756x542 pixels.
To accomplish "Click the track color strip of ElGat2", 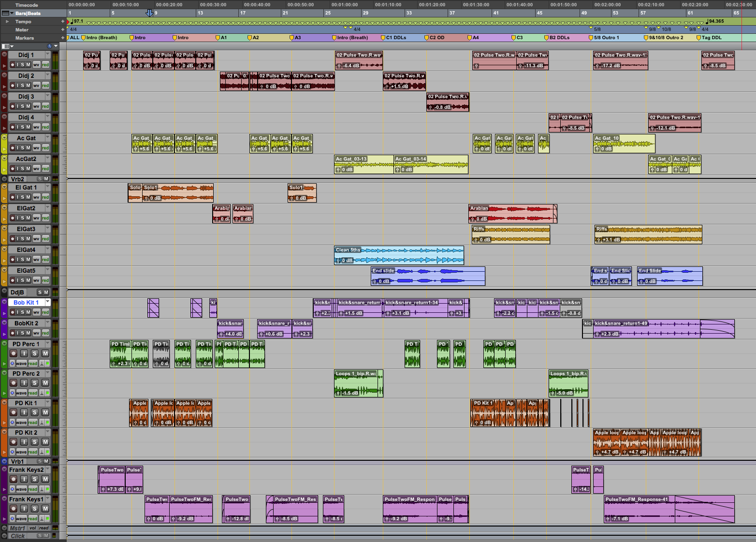I will 4,213.
